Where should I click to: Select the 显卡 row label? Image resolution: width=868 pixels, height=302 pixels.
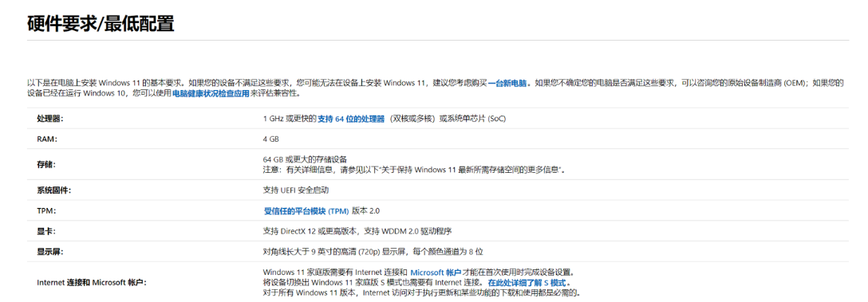(46, 231)
